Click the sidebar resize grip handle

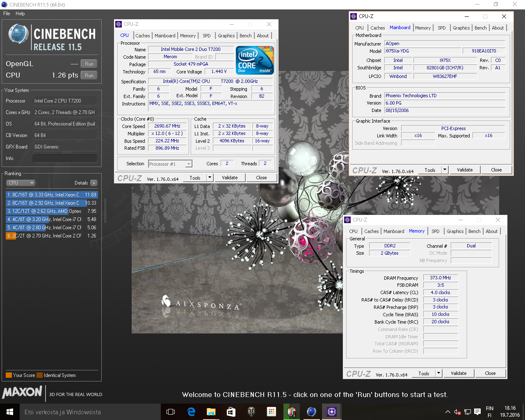point(105,211)
